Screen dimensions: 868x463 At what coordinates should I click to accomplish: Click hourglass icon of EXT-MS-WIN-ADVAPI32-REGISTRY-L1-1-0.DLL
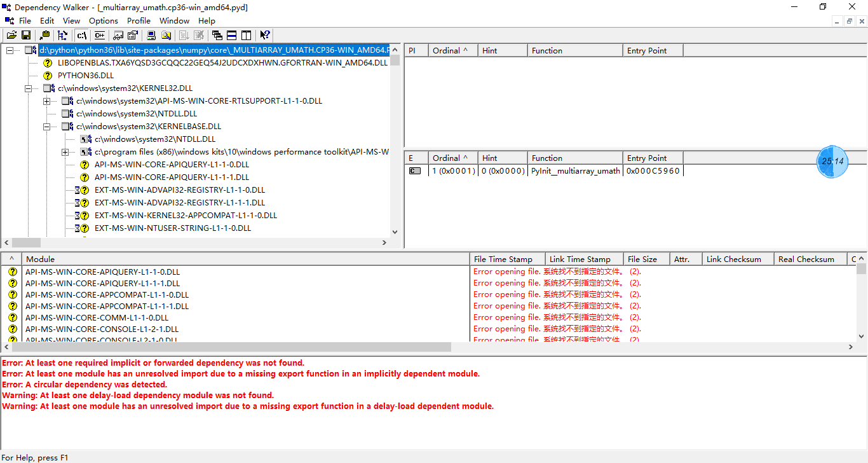[77, 190]
